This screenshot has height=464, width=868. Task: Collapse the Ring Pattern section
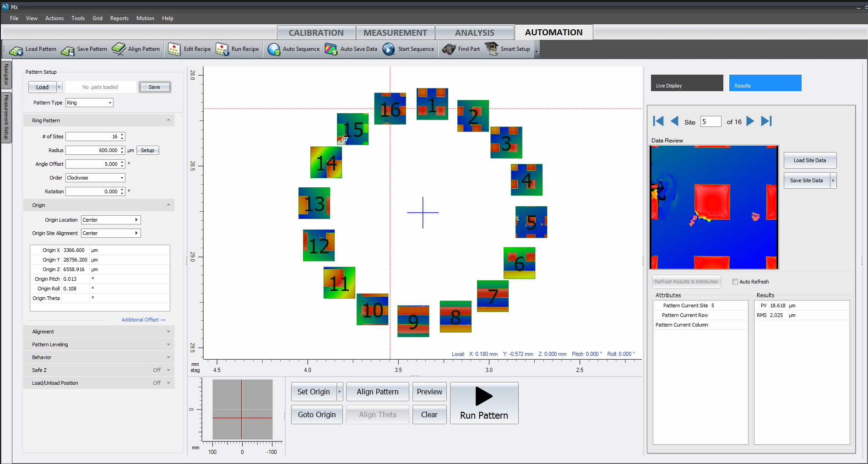pos(168,120)
